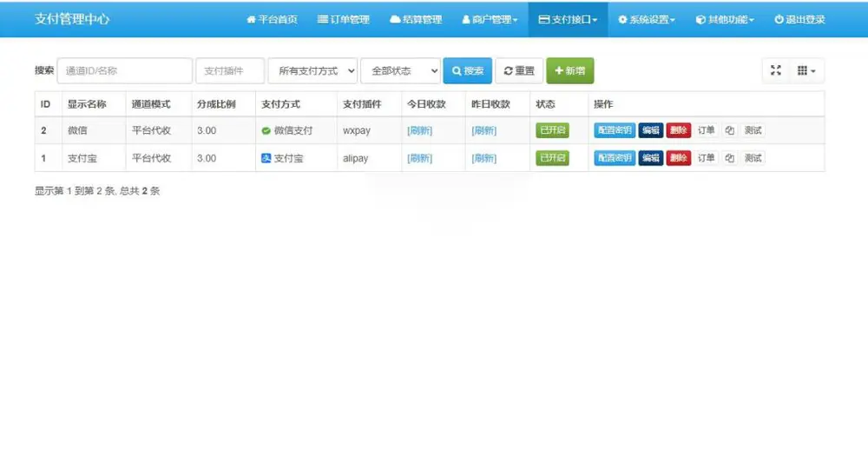Open the 全部状态 dropdown
868x457 pixels.
[x=400, y=71]
